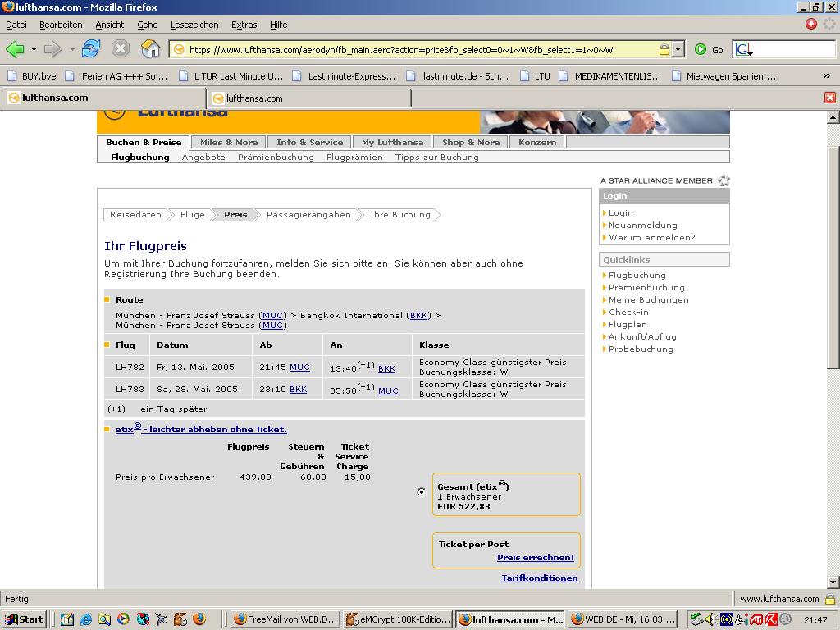Switch to the eMCrypt 100K-Editio... taskbar window

pos(398,619)
